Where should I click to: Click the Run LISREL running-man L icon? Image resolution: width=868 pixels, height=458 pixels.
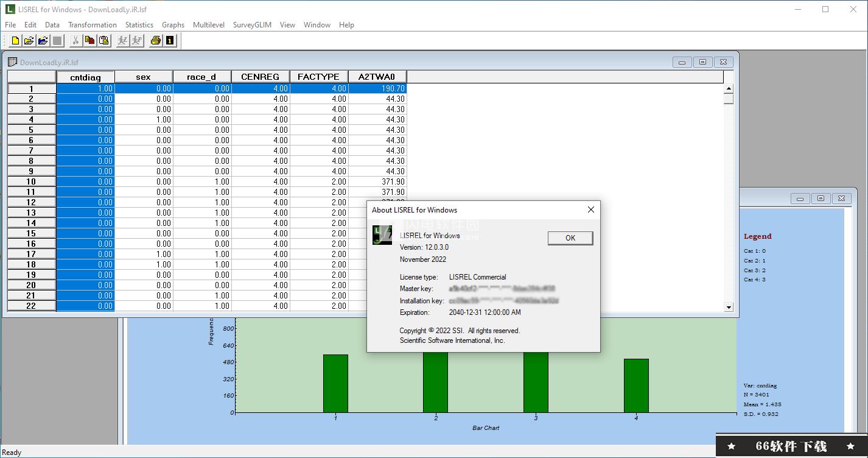pos(122,41)
